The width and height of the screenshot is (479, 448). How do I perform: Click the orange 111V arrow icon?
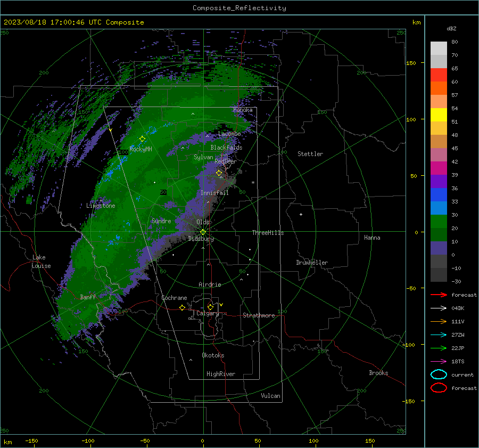click(439, 321)
